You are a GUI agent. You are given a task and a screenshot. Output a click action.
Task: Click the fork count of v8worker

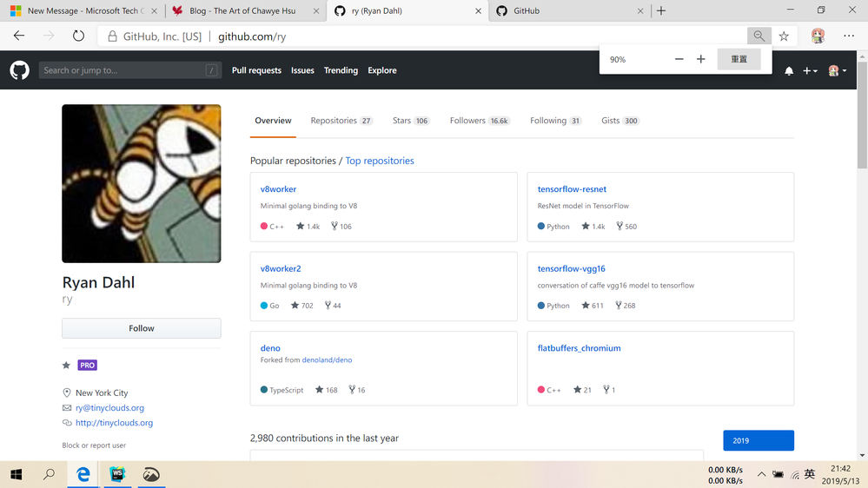341,227
